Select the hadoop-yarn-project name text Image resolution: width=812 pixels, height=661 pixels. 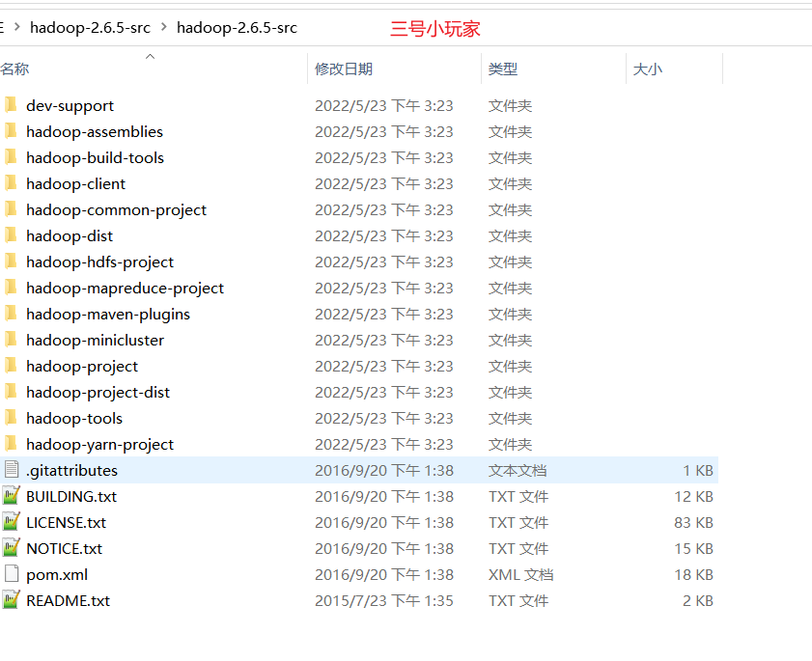pos(100,444)
